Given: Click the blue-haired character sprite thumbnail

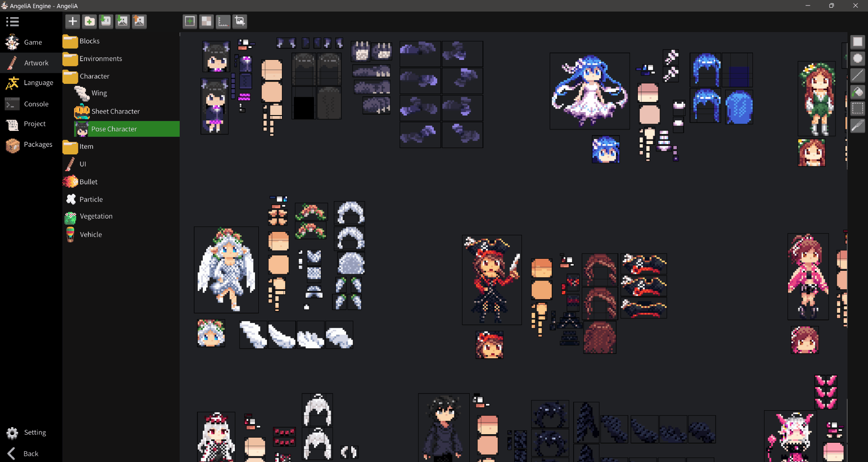Looking at the screenshot, I should pos(589,91).
